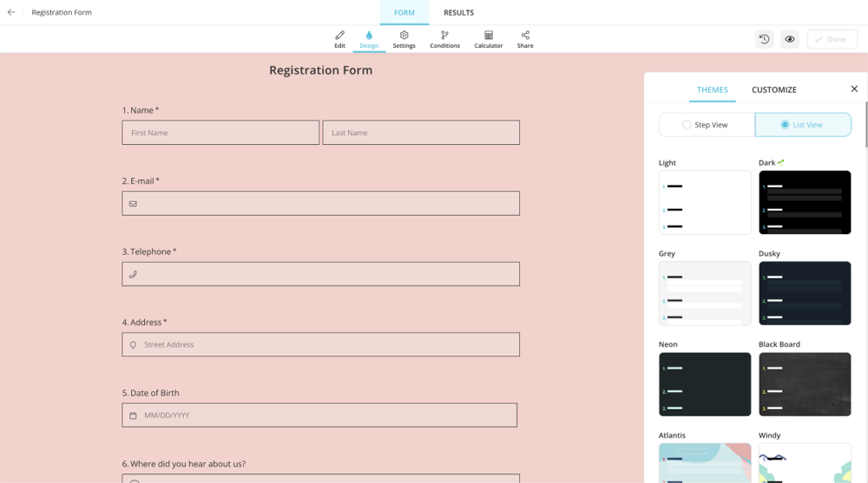Choose the Neon theme thumbnail

tap(705, 384)
